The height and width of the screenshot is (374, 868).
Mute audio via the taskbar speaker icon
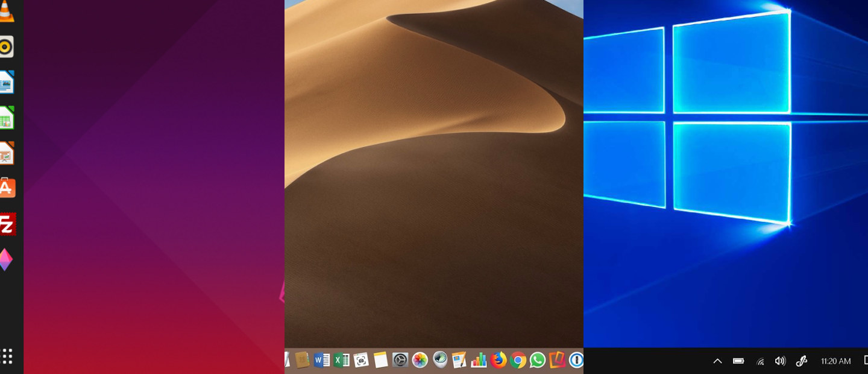point(780,361)
